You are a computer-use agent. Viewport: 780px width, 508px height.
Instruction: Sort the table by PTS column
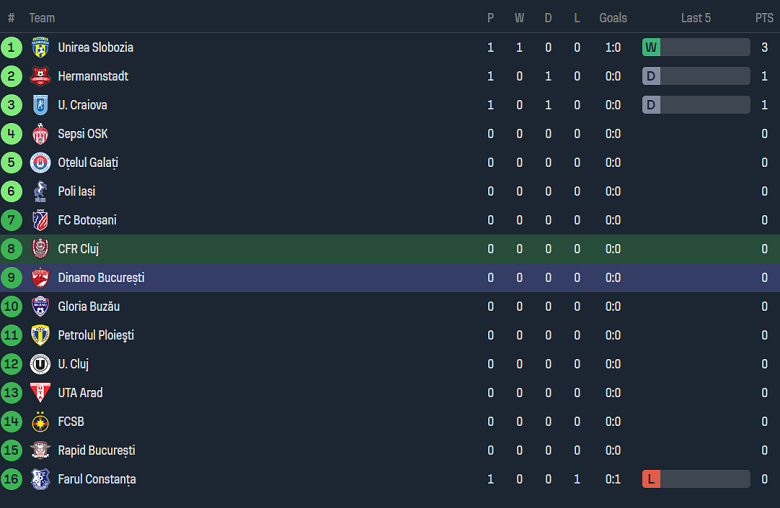click(x=764, y=18)
